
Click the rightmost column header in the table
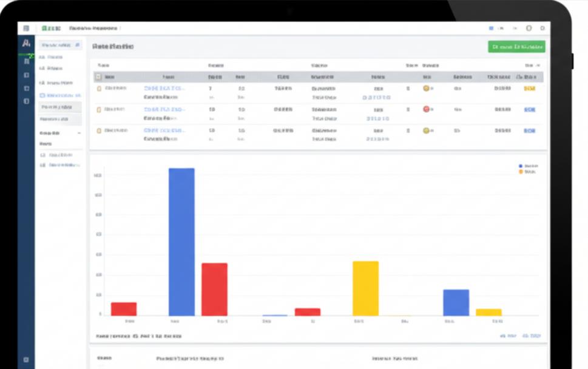pos(529,77)
